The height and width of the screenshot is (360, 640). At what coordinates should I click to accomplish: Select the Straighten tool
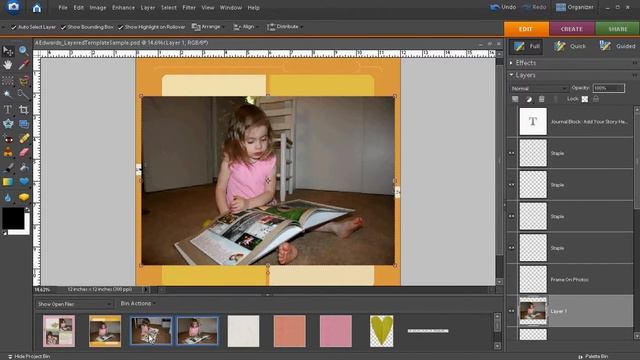24,124
